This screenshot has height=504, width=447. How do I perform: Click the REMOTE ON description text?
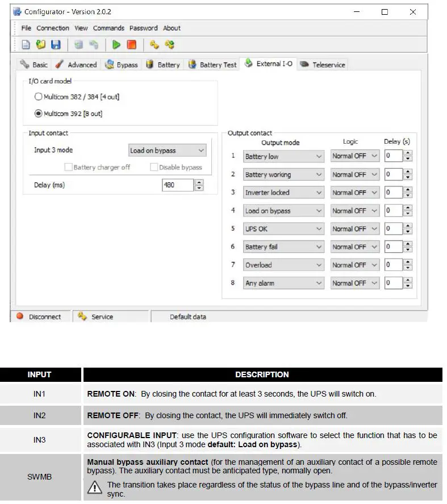231,394
